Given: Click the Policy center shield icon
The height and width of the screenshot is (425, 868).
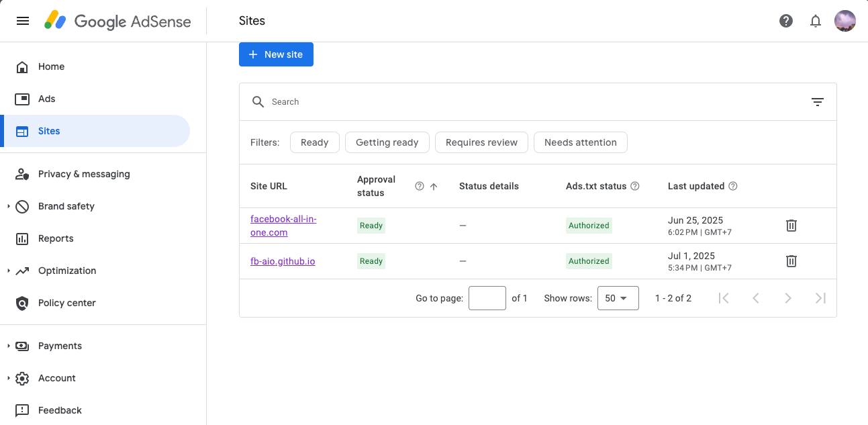Looking at the screenshot, I should tap(22, 303).
